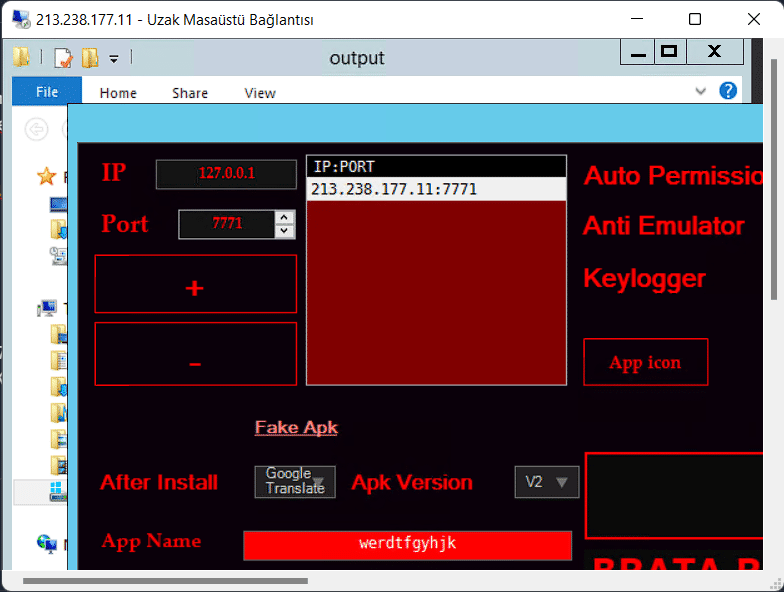Screen dimensions: 784x592
Task: Minimize the output Explorer window
Action: [638, 52]
